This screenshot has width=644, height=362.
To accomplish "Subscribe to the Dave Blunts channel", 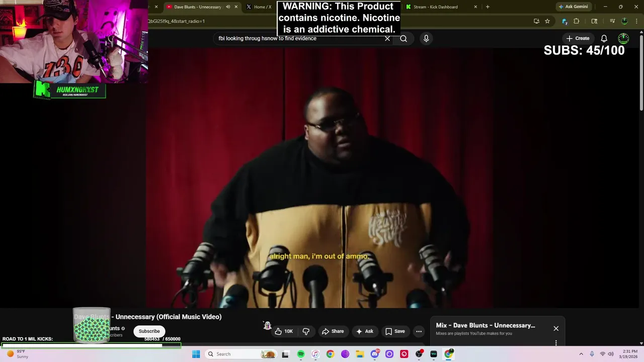I will click(x=149, y=331).
